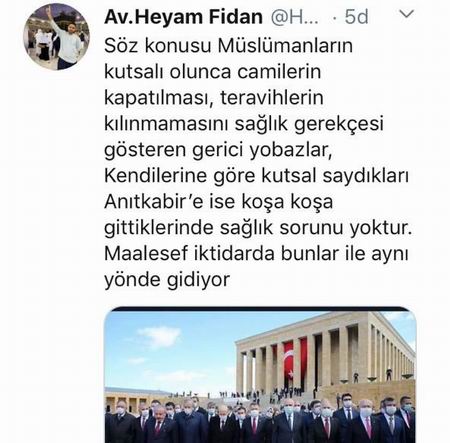
Task: Click the Turkish flag in the photo
Action: click(x=289, y=361)
